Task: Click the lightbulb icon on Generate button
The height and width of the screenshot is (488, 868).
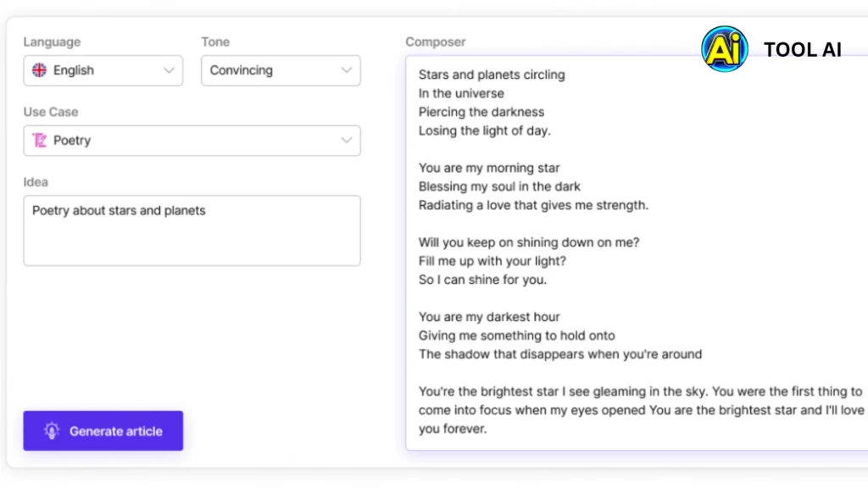Action: point(52,431)
